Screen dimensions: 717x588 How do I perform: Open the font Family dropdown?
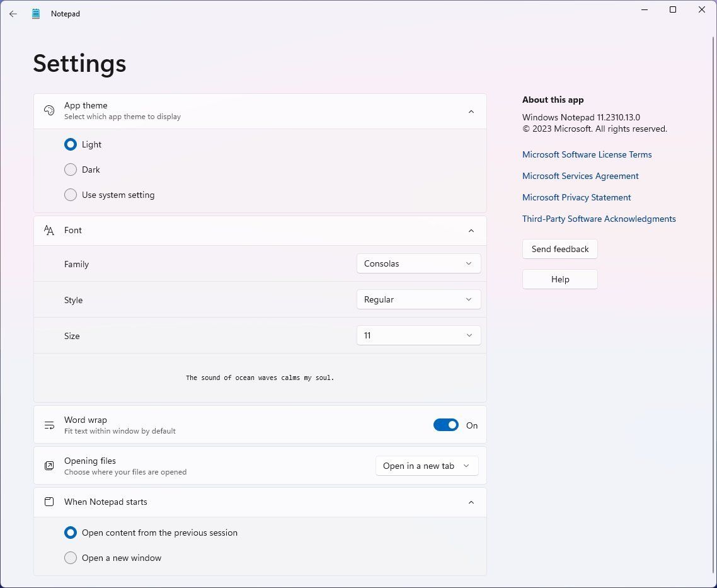point(418,263)
